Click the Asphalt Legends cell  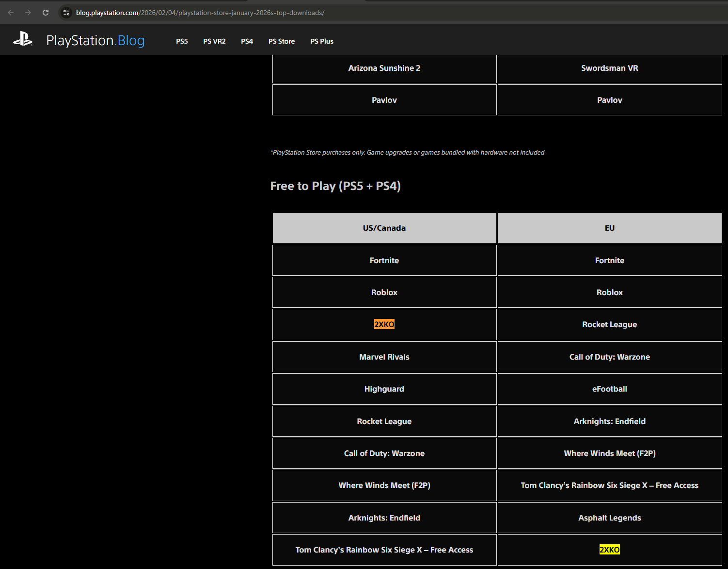click(x=610, y=518)
